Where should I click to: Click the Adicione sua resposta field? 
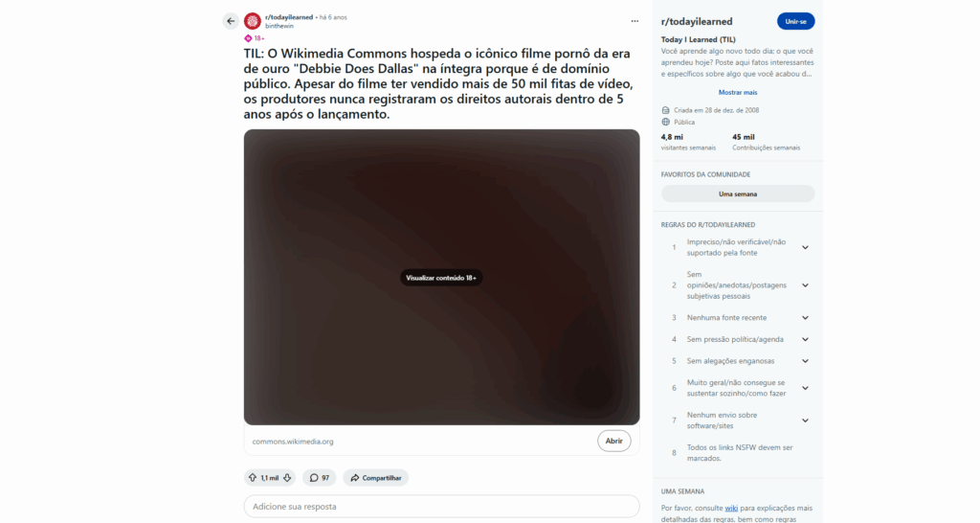441,507
